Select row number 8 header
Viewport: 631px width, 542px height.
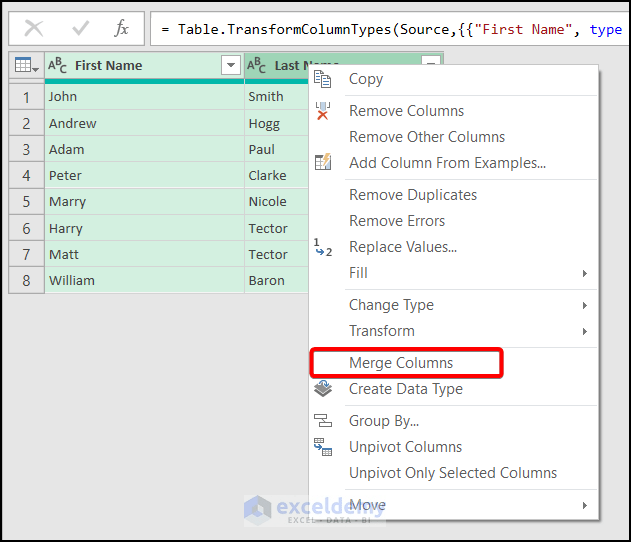click(x=26, y=280)
